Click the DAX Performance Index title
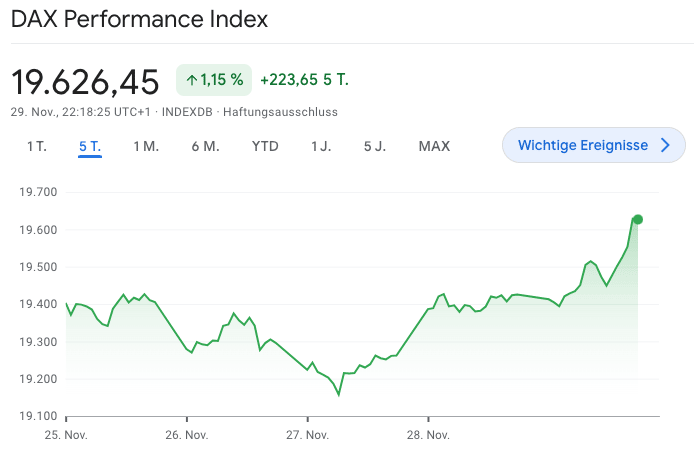Viewport: 694px width, 452px height. coord(139,19)
